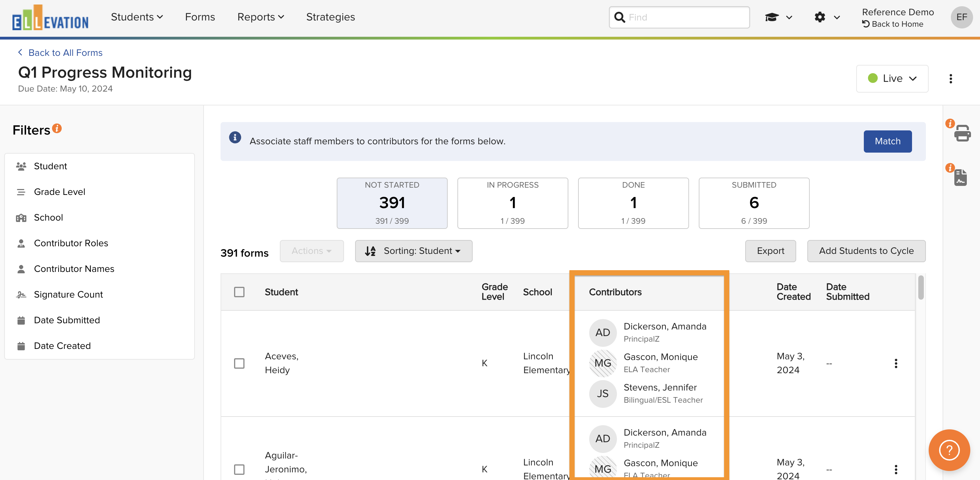
Task: Select the Done status tab
Action: [x=633, y=203]
